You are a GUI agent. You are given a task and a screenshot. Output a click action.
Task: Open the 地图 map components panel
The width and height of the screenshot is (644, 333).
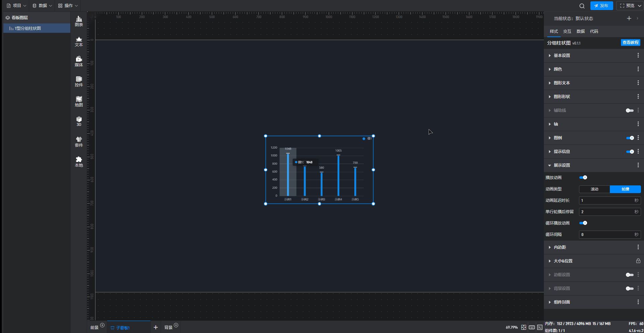coord(79,101)
